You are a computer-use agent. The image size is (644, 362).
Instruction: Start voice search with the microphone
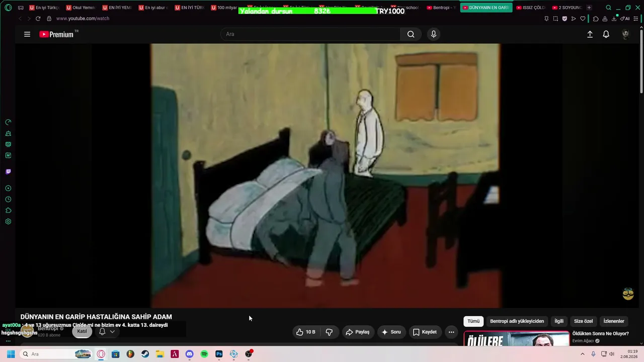(x=434, y=34)
